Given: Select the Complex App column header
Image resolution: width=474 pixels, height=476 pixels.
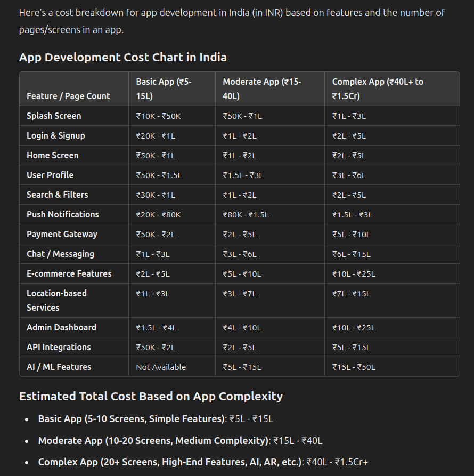Looking at the screenshot, I should [x=378, y=89].
